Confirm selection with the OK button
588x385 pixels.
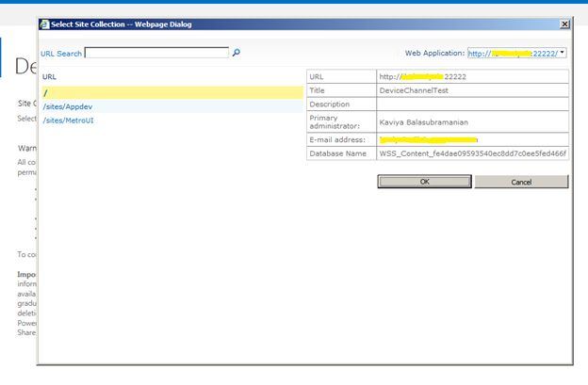pos(424,182)
